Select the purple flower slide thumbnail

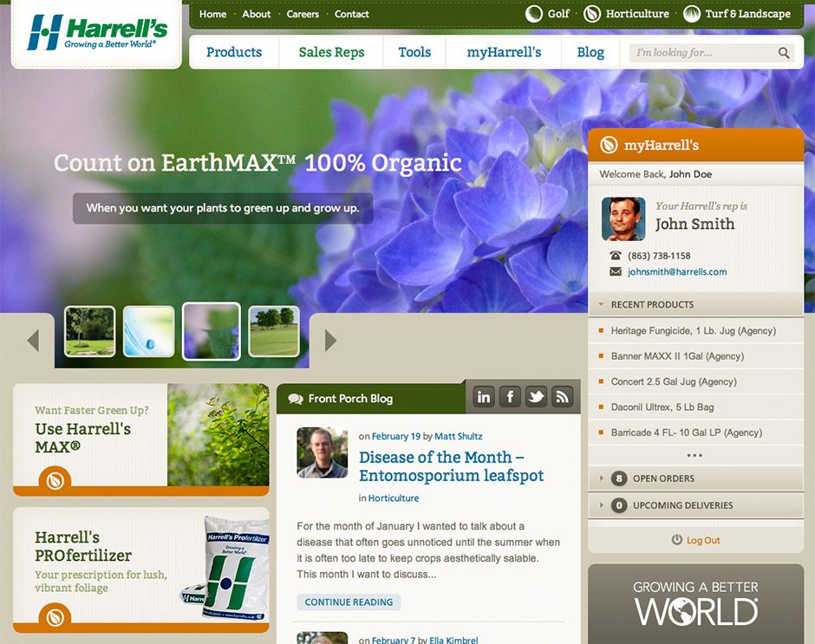tap(212, 331)
